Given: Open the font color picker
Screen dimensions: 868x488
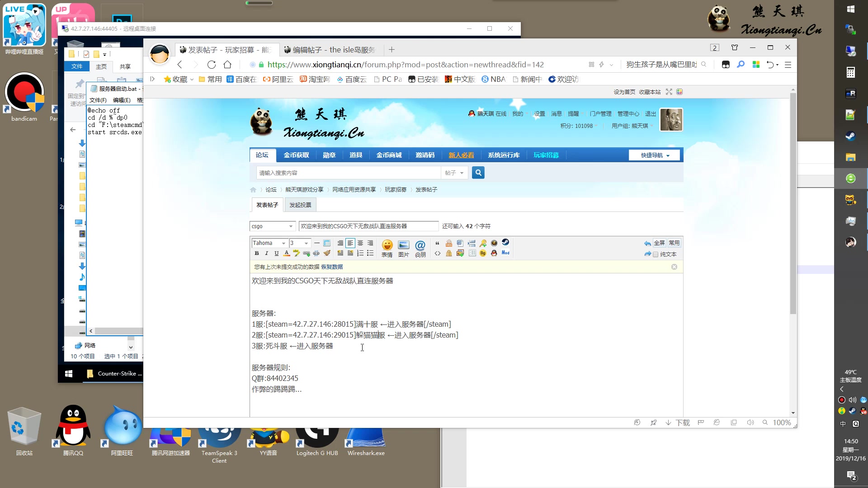Looking at the screenshot, I should 287,253.
